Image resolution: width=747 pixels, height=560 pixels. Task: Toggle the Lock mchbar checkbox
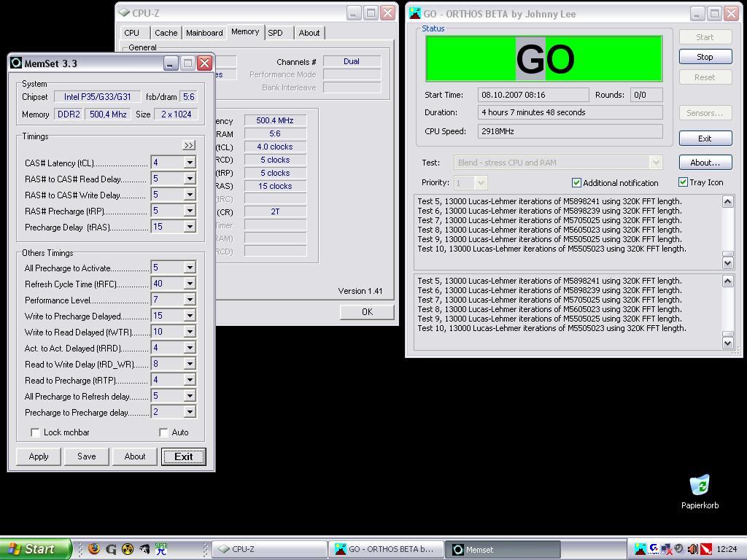[35, 432]
